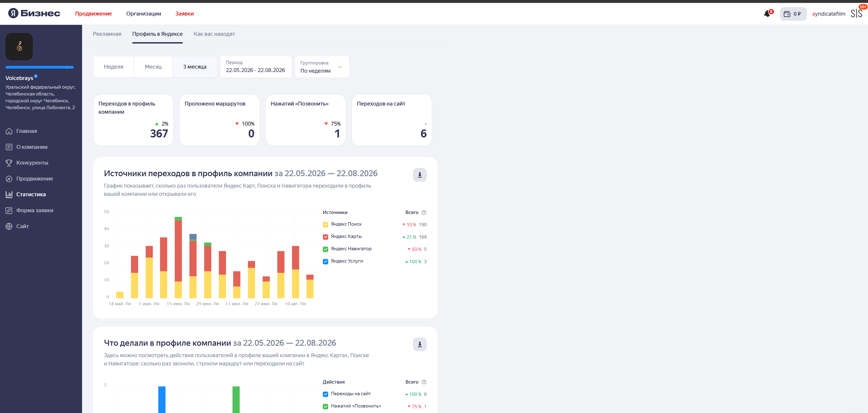Open Форма заявки in the sidebar
The image size is (868, 413).
coord(35,210)
